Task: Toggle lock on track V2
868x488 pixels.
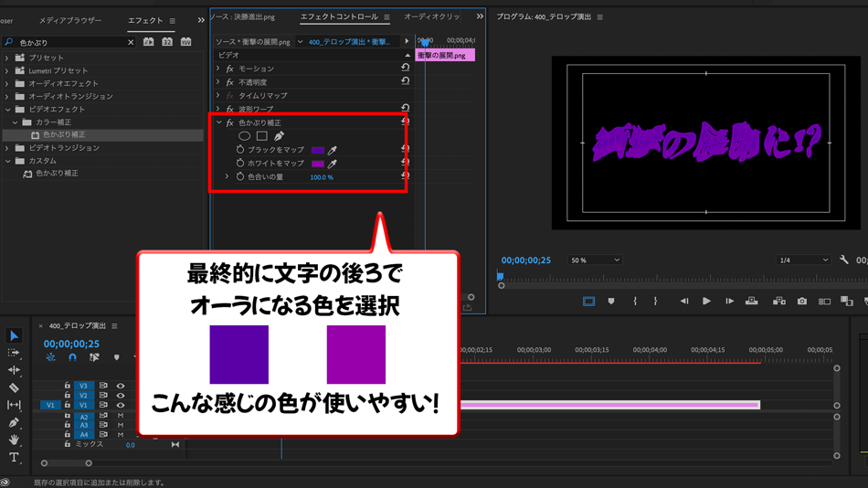Action: coord(67,396)
